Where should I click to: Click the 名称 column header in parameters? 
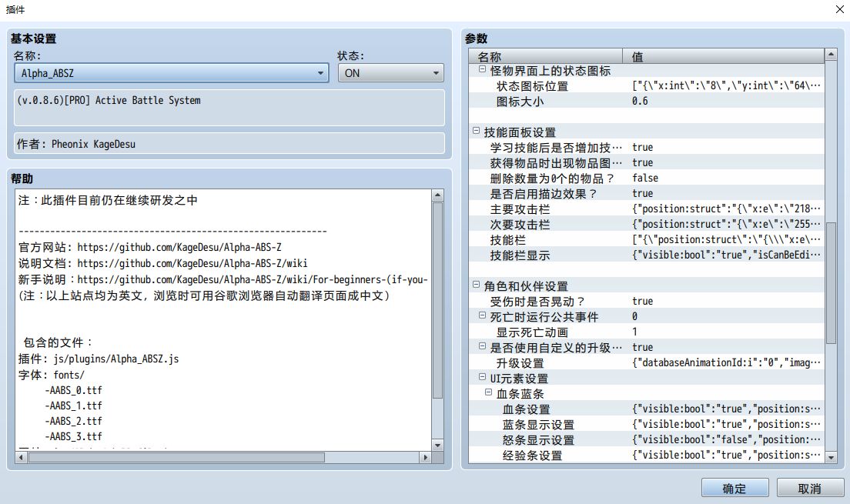(x=546, y=56)
